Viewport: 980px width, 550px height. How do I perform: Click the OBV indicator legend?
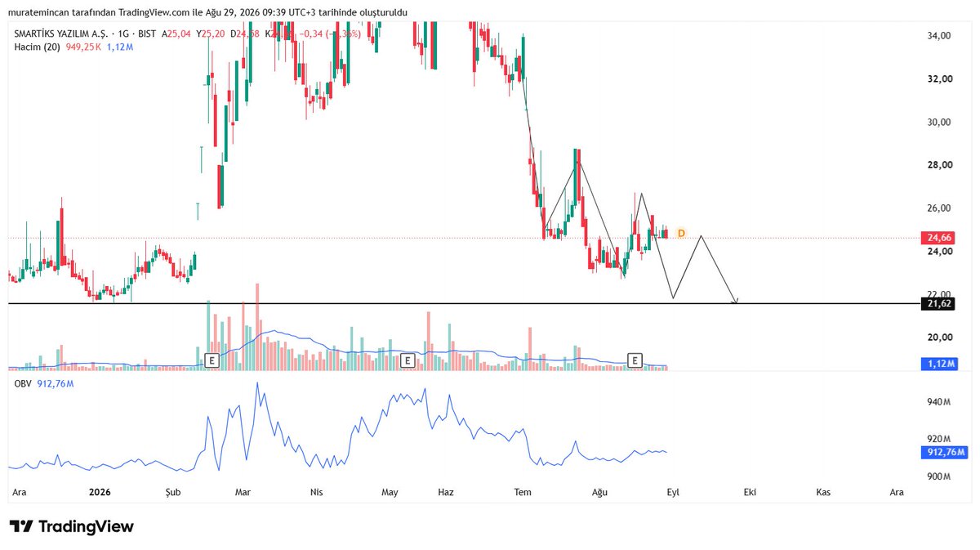[x=23, y=383]
